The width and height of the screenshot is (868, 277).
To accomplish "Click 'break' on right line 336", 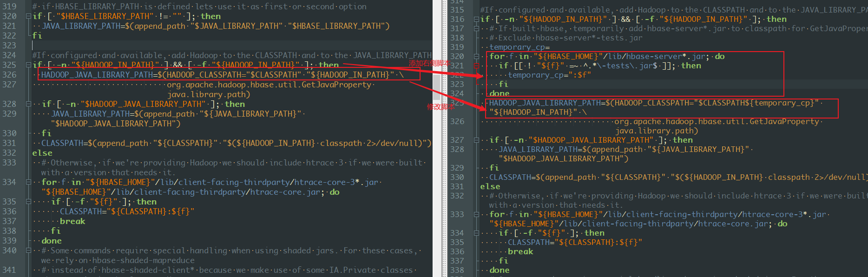I will (x=520, y=251).
